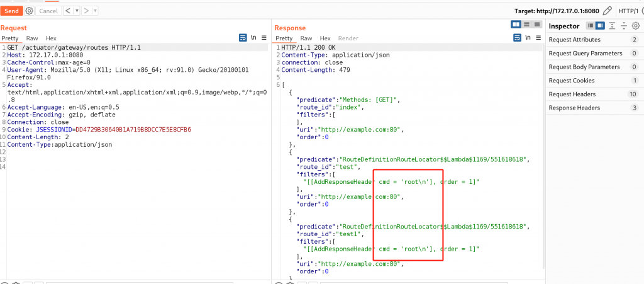
Task: Click Content-Length: 479 response header
Action: click(316, 70)
